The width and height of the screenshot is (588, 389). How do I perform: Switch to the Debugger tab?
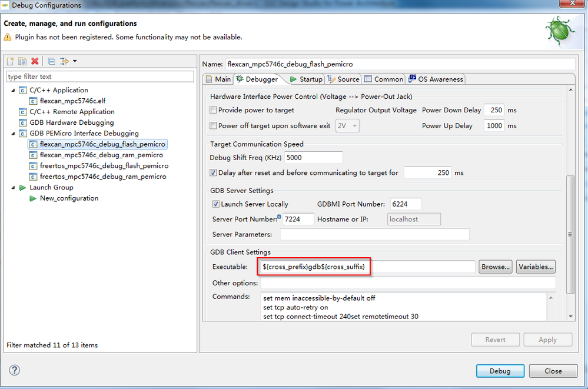[x=257, y=79]
